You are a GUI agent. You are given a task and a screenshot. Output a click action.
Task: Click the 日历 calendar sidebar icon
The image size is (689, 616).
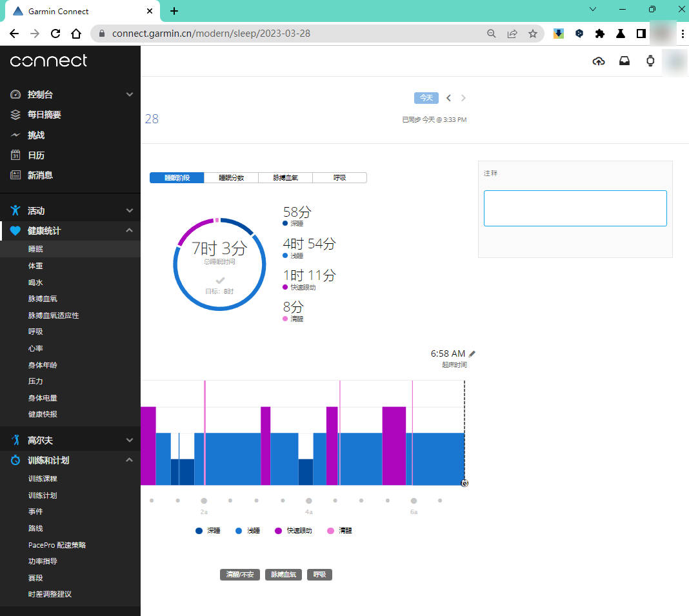click(15, 155)
